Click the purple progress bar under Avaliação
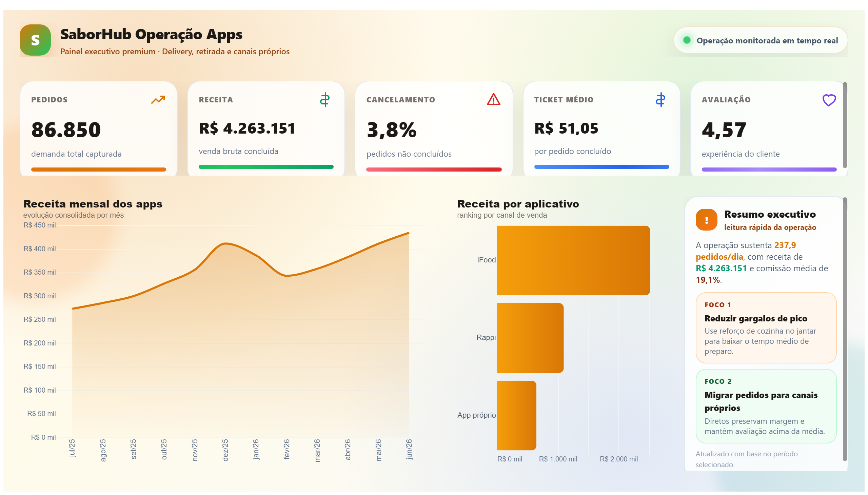 (x=769, y=169)
